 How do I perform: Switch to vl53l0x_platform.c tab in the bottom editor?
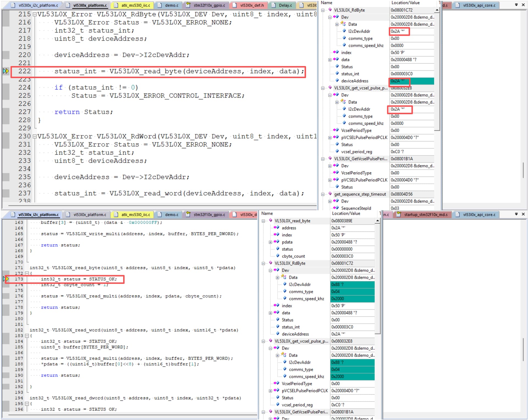click(x=90, y=215)
